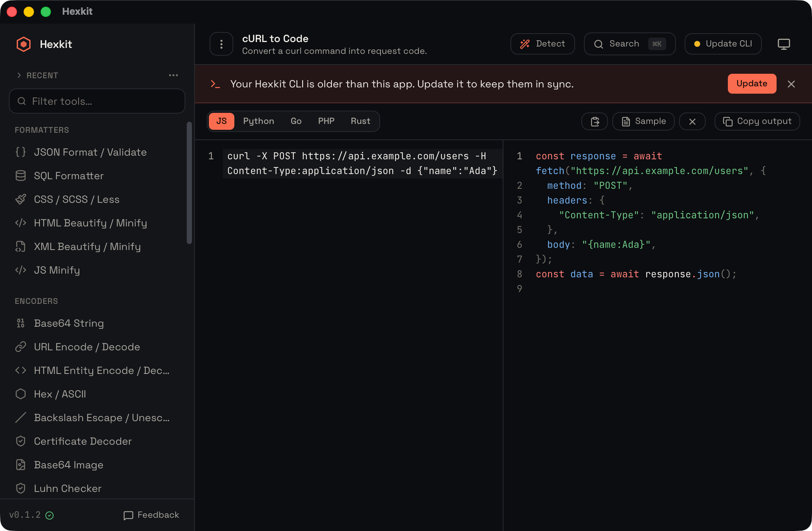812x531 pixels.
Task: Expand the RECENT section chevron
Action: pos(19,75)
